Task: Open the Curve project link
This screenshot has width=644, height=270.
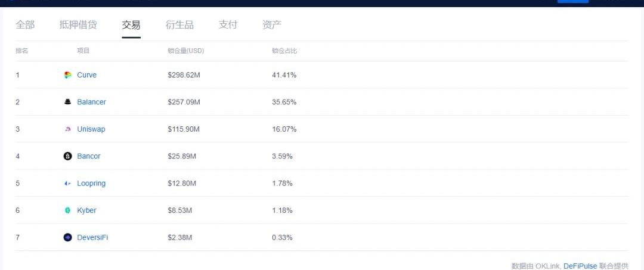Action: coord(86,75)
